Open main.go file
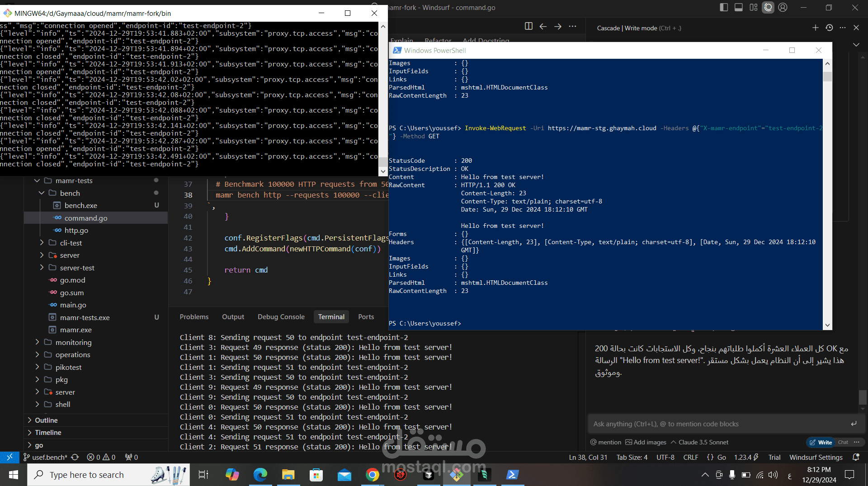This screenshot has height=486, width=868. [x=73, y=305]
